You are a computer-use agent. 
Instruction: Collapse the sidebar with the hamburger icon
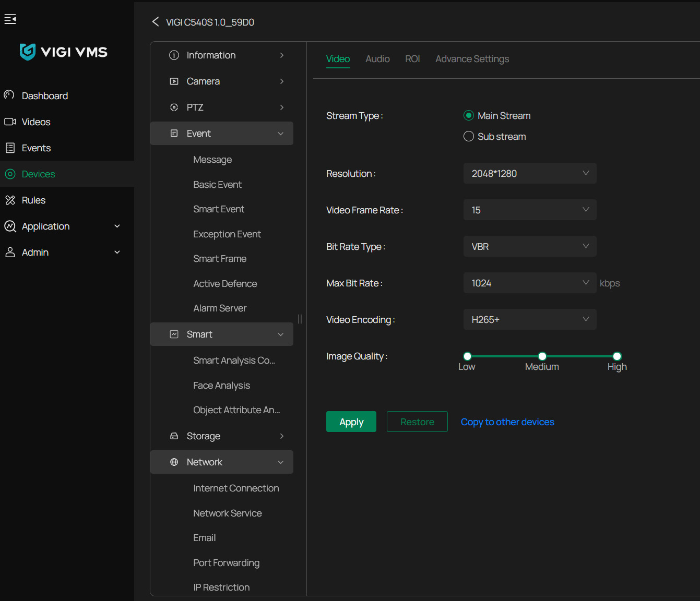10,19
